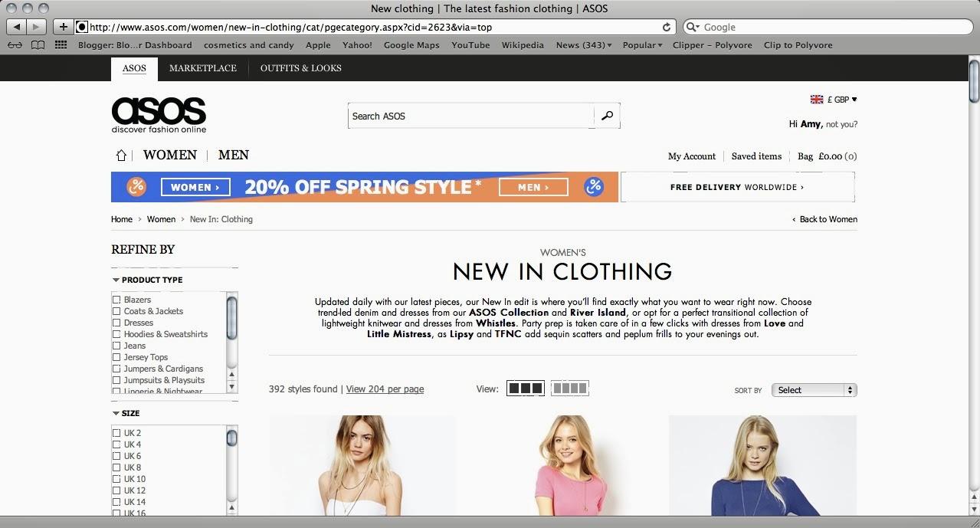980x528 pixels.
Task: Click the home icon beside WOMEN
Action: click(121, 156)
